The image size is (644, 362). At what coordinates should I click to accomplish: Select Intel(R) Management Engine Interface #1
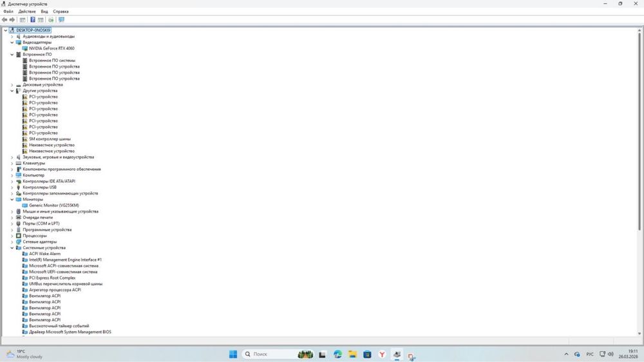click(65, 260)
